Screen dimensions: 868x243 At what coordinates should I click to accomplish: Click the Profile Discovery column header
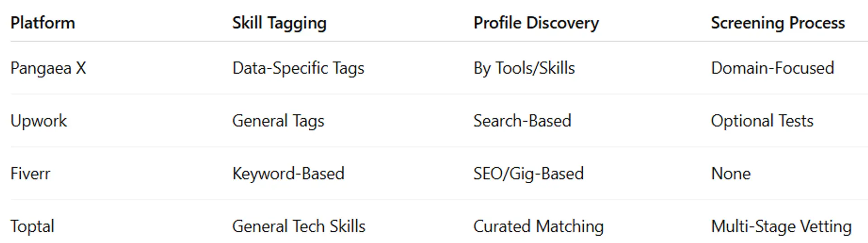tap(536, 23)
